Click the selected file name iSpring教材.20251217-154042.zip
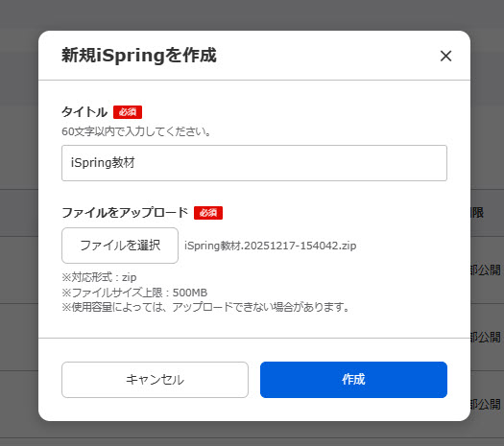 (x=271, y=246)
